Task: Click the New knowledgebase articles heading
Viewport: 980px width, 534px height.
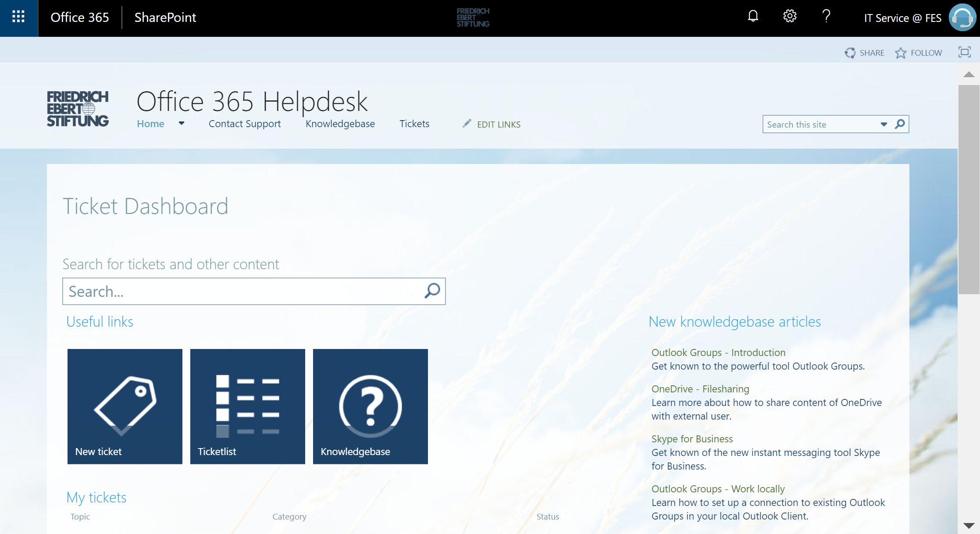Action: coord(735,322)
